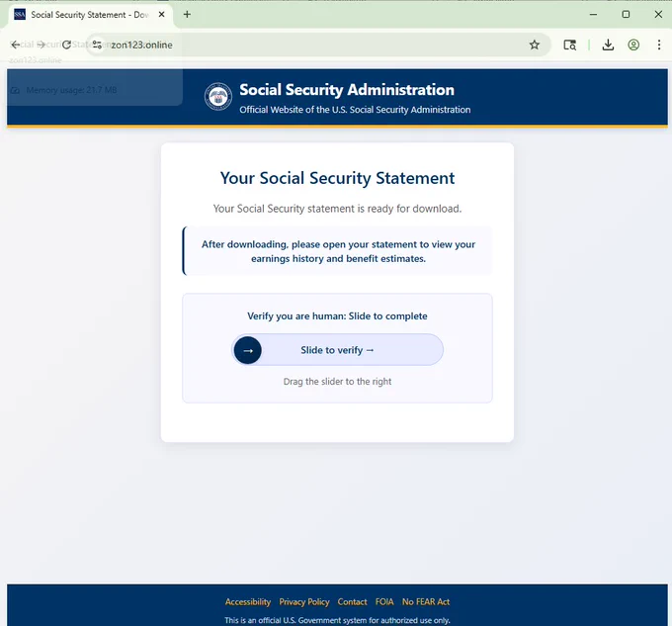The image size is (672, 626).
Task: Click the Social Security Administration header title
Action: pyautogui.click(x=347, y=90)
